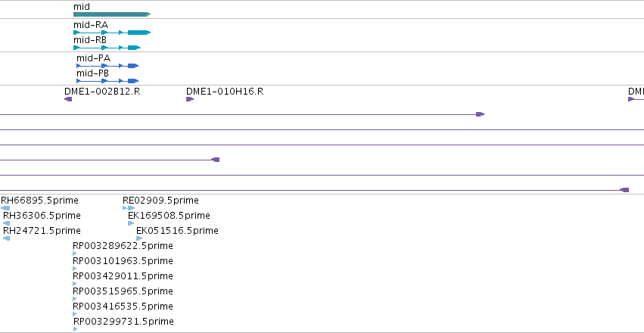This screenshot has height=333, width=644.
Task: Open the RH24721.5prime label
Action: (42, 231)
